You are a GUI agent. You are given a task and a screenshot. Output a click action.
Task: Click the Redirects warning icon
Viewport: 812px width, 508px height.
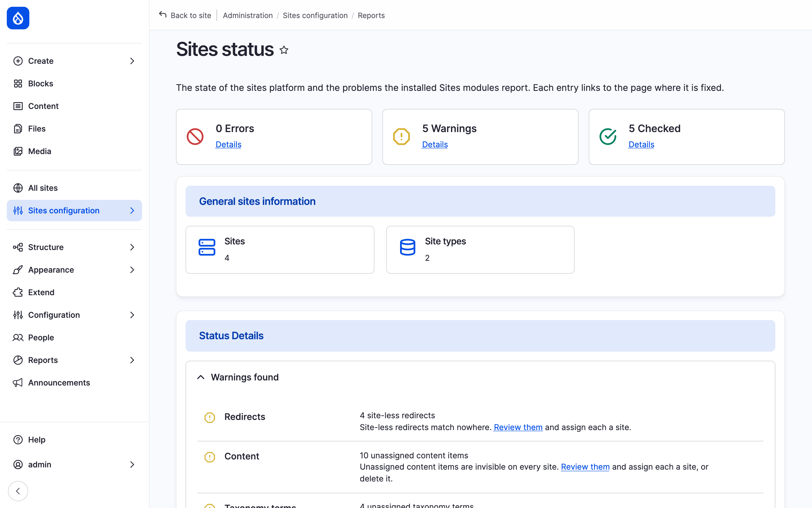pyautogui.click(x=210, y=417)
